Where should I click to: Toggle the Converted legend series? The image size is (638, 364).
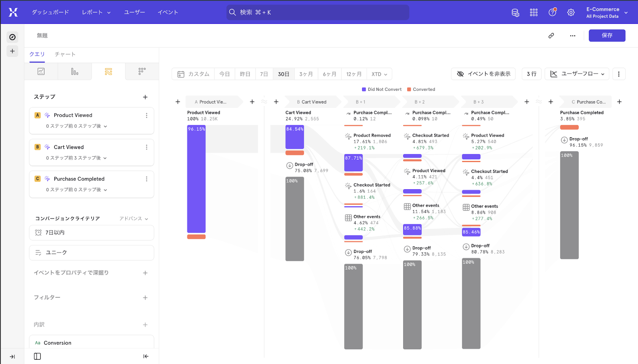421,90
